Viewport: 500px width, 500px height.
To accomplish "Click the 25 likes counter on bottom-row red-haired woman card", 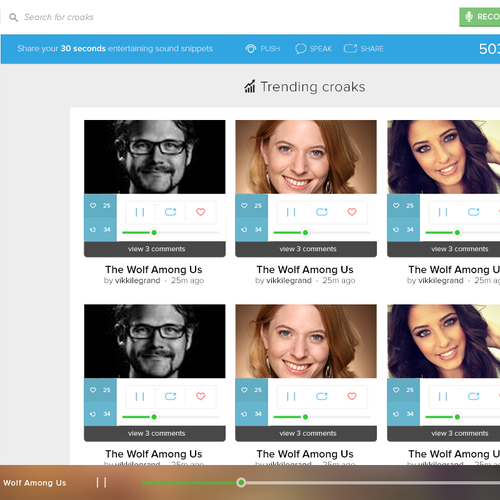I will pos(252,390).
